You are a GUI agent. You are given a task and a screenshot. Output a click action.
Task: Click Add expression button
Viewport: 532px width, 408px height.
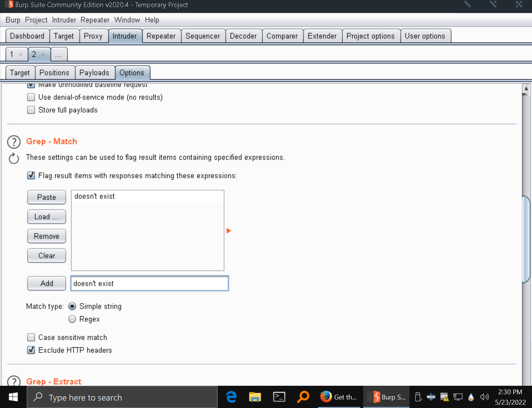coord(47,283)
